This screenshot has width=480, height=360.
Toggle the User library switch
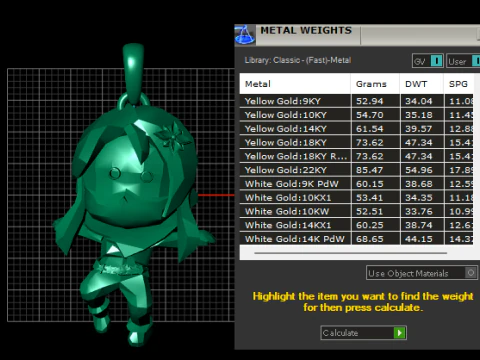point(476,61)
